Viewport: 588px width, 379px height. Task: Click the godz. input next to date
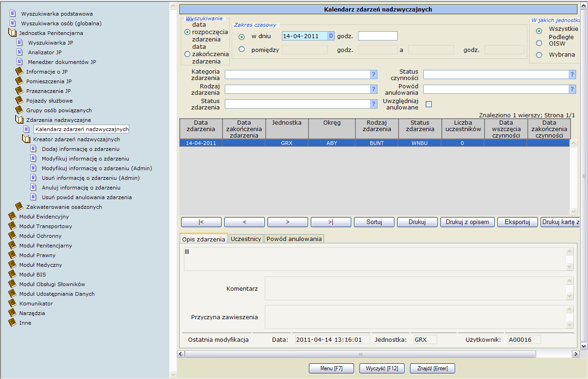tap(378, 36)
